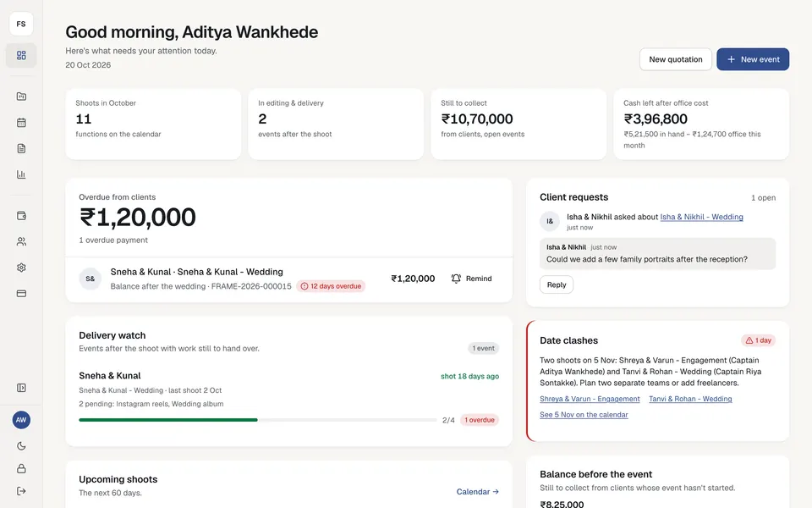Click the Sneha & Kunal delivery heading
The height and width of the screenshot is (508, 812).
(x=110, y=376)
